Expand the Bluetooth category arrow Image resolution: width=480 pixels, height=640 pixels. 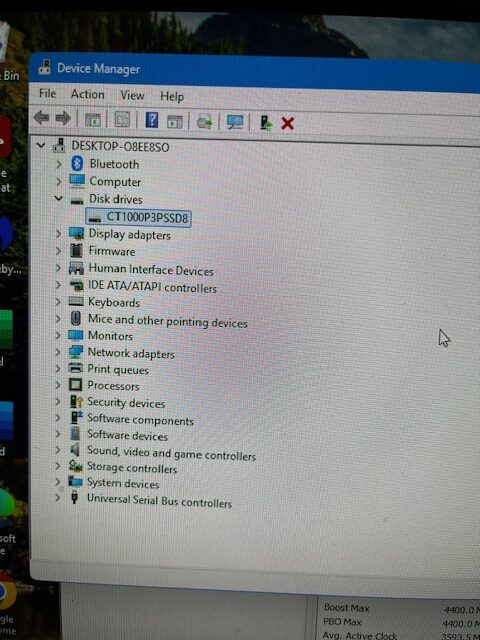58,164
